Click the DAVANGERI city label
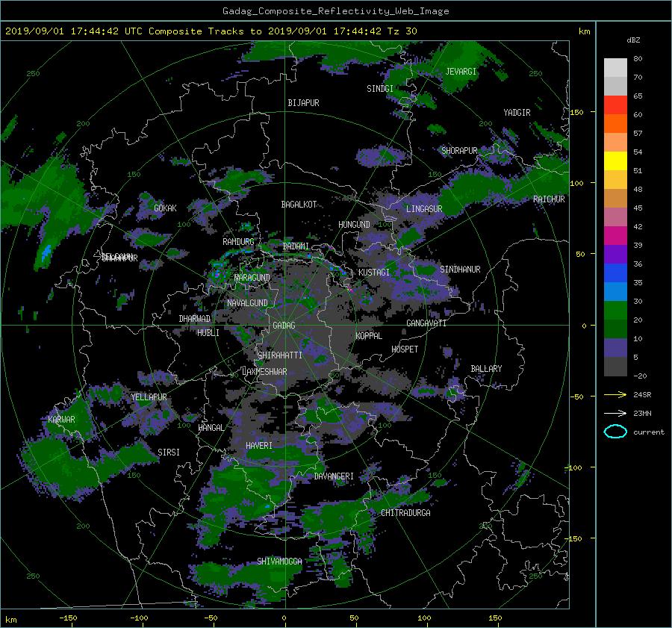The image size is (672, 628). tap(334, 476)
